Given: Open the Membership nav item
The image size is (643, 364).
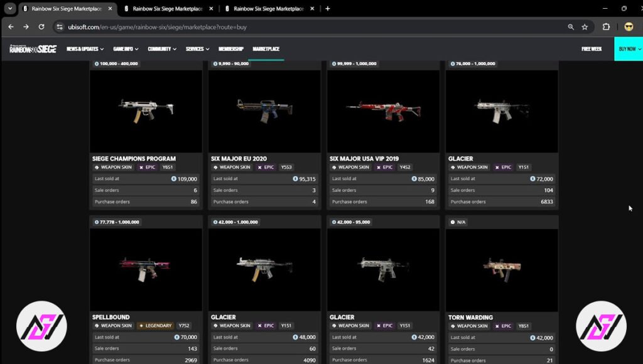Looking at the screenshot, I should coord(231,49).
